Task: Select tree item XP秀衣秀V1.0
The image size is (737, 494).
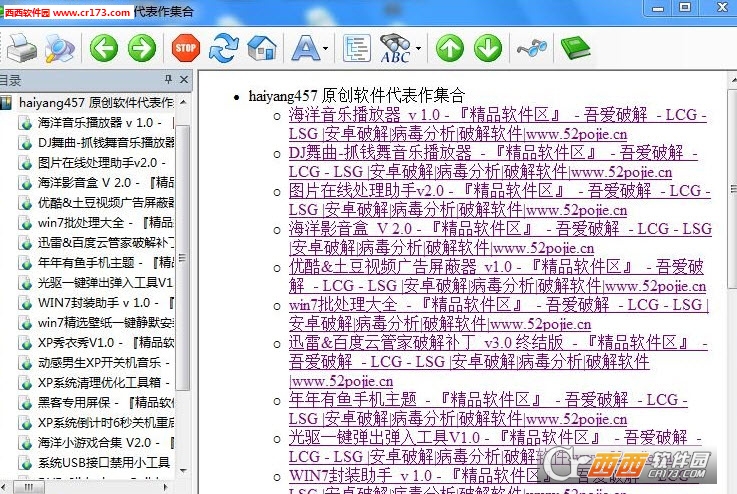Action: click(106, 343)
